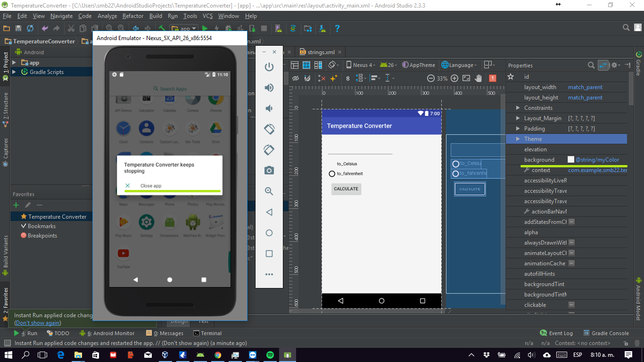Screen dimensions: 644x362
Task: Click the emulator rotate right icon
Action: pos(269,150)
